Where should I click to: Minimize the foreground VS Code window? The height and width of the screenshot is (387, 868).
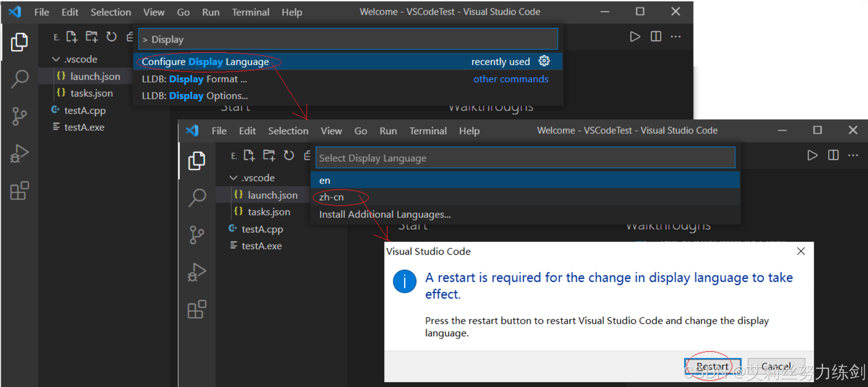click(x=782, y=130)
